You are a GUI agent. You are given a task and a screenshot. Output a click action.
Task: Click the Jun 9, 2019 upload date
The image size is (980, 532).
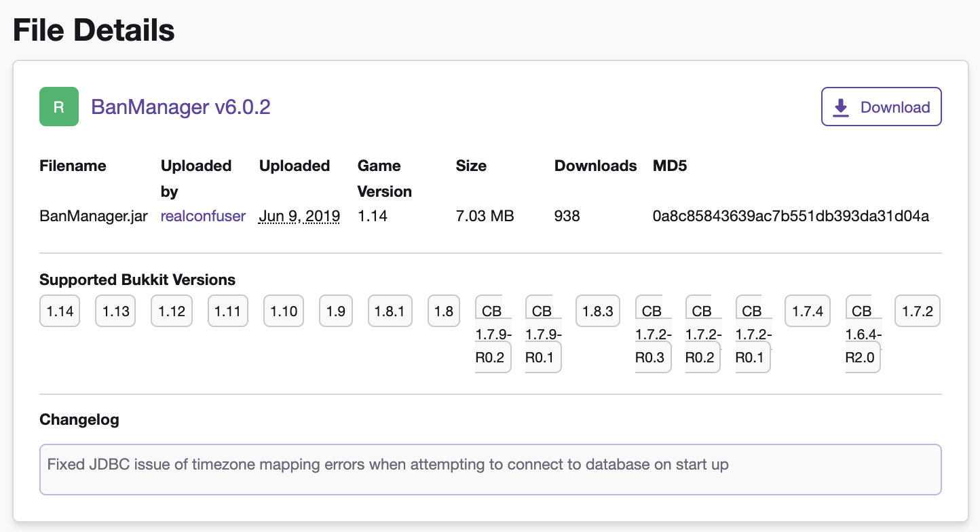click(299, 216)
